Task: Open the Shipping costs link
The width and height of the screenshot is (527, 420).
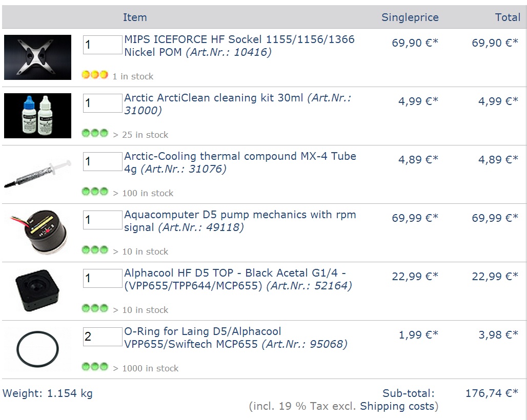Action: click(x=397, y=407)
